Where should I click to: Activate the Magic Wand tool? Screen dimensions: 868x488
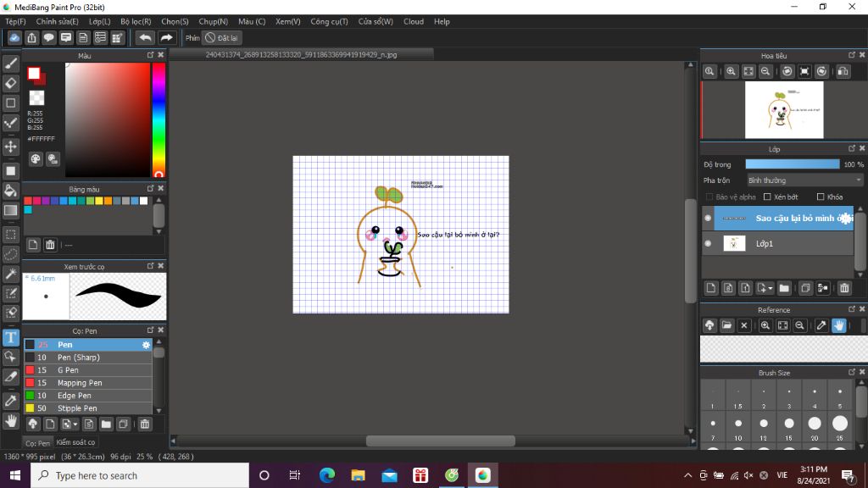point(10,274)
